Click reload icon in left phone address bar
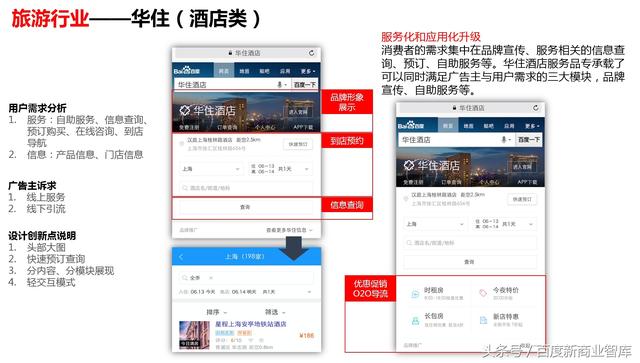This screenshot has height=363, width=640. click(311, 53)
